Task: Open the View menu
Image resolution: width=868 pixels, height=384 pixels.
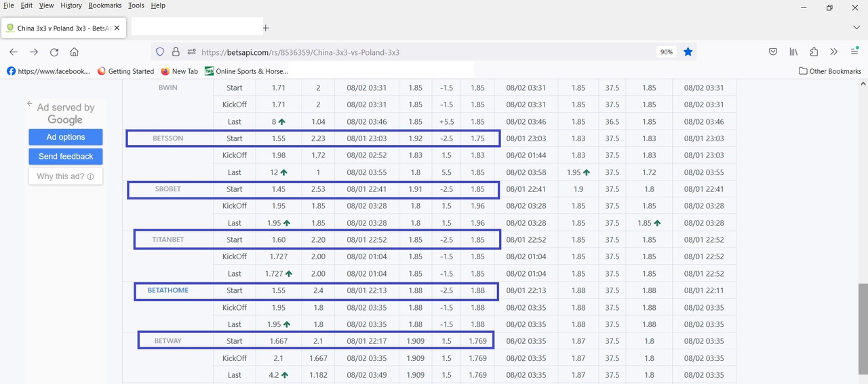Action: [x=46, y=5]
